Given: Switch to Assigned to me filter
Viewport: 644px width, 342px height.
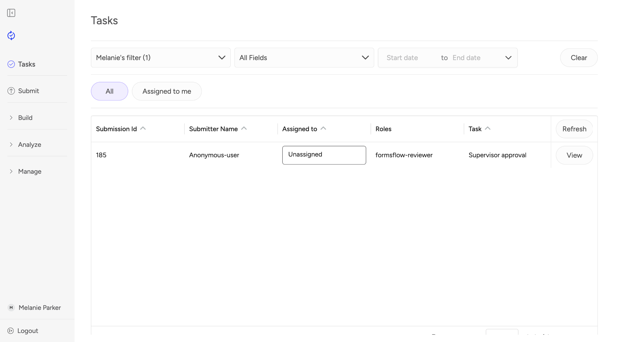Looking at the screenshot, I should click(x=167, y=91).
